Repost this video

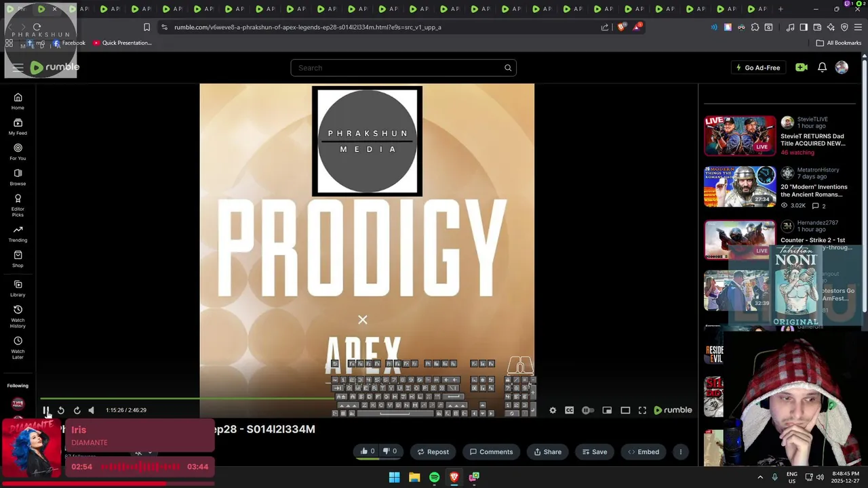click(x=433, y=452)
